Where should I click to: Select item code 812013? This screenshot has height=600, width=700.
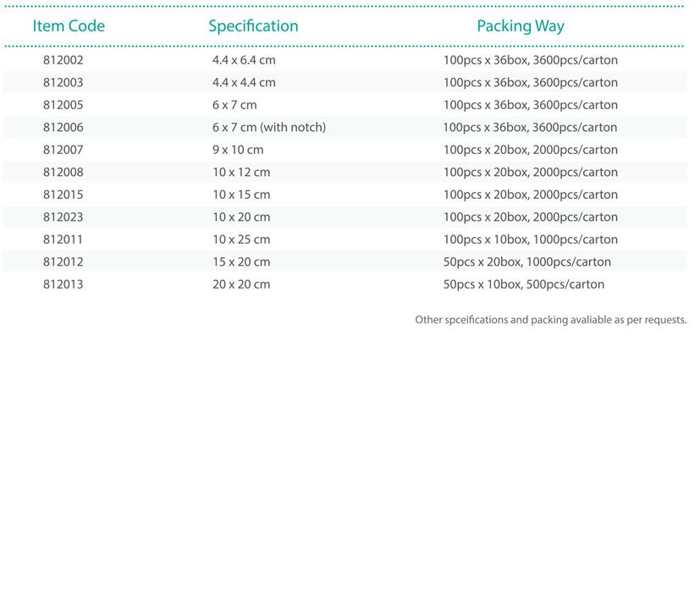point(63,284)
